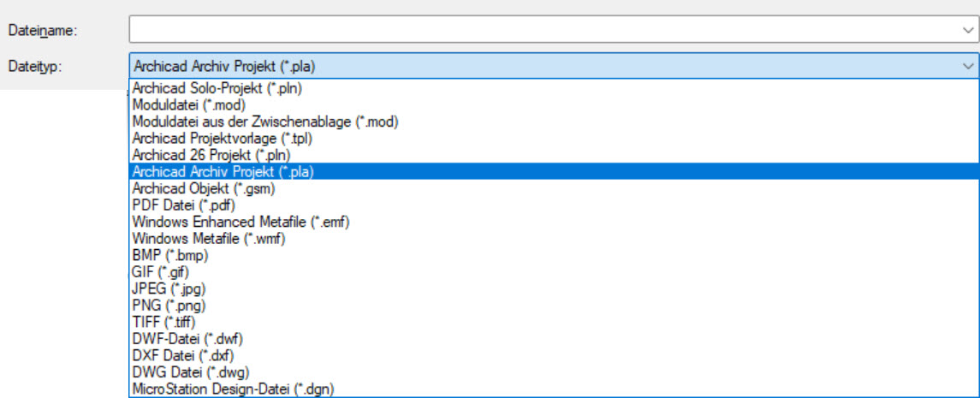Select DWG Datei (*.dwg)
The image size is (980, 398).
point(553,372)
